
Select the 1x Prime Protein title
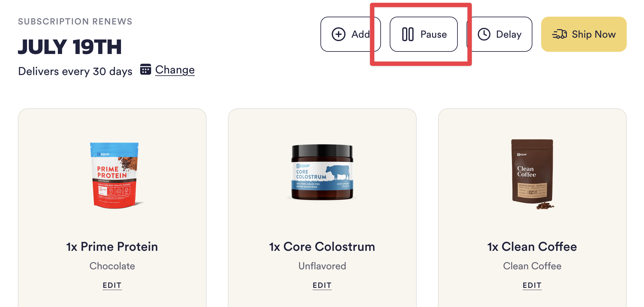112,247
